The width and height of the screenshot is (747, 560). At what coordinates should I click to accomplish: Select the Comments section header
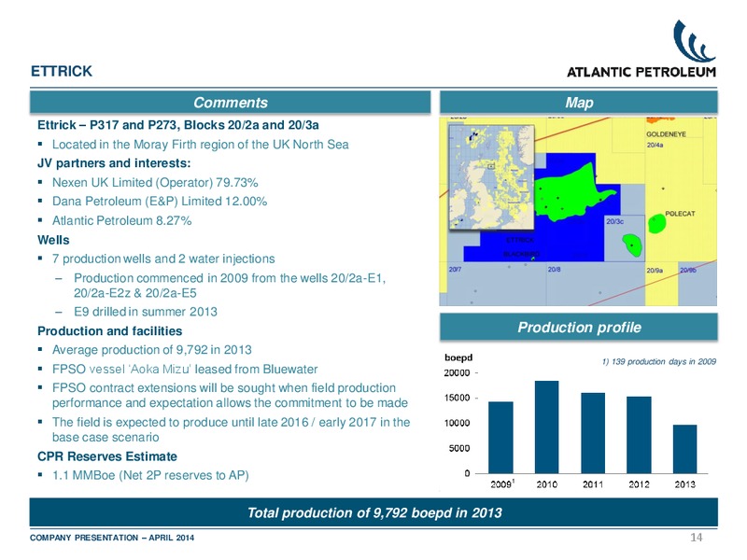[230, 103]
